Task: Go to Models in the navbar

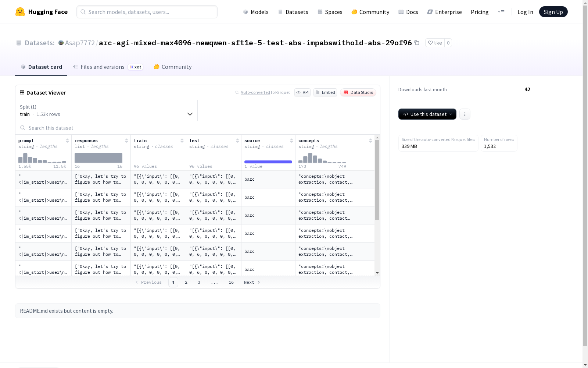Action: click(x=256, y=12)
